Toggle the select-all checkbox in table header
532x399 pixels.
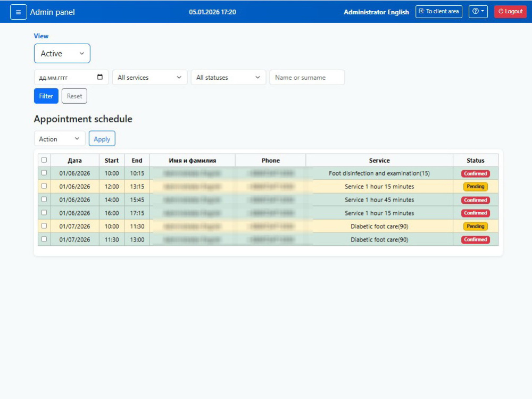(44, 160)
